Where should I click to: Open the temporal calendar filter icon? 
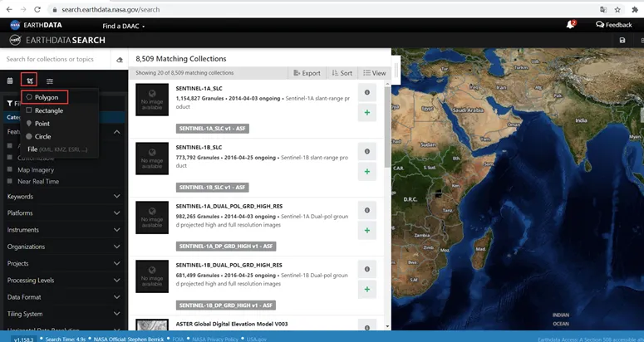click(x=10, y=81)
